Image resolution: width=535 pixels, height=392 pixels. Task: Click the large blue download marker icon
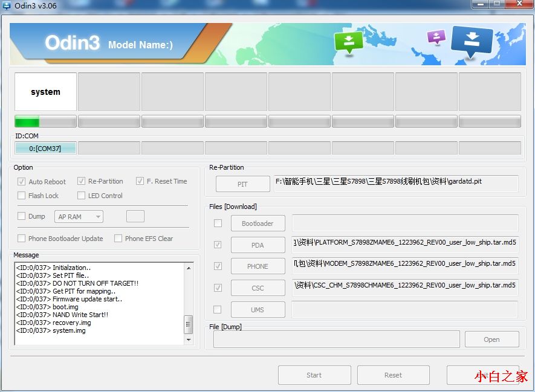point(472,41)
